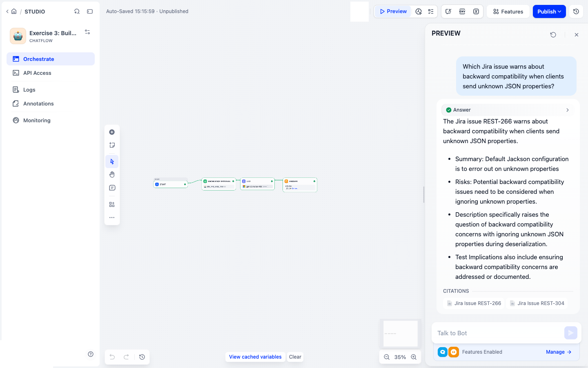Open the Manage features link
The width and height of the screenshot is (588, 368).
[x=559, y=352]
